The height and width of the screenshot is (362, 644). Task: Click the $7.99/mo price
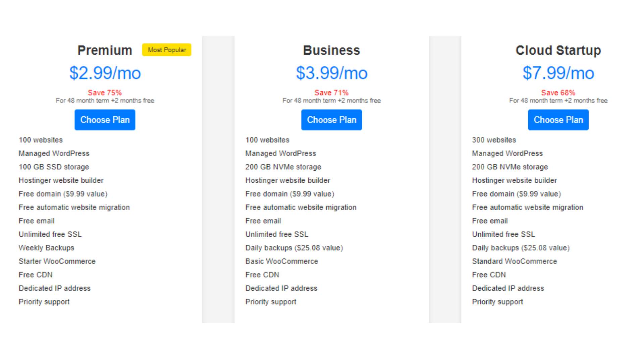(x=558, y=73)
